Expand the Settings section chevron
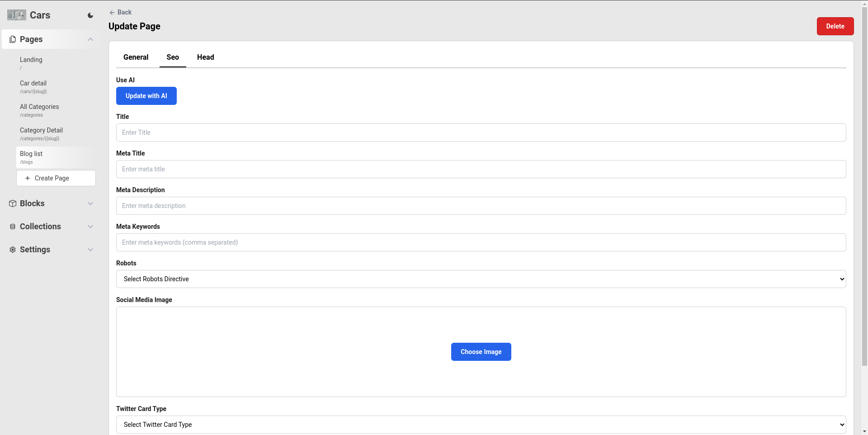Screen dimensions: 868x435 click(x=90, y=250)
